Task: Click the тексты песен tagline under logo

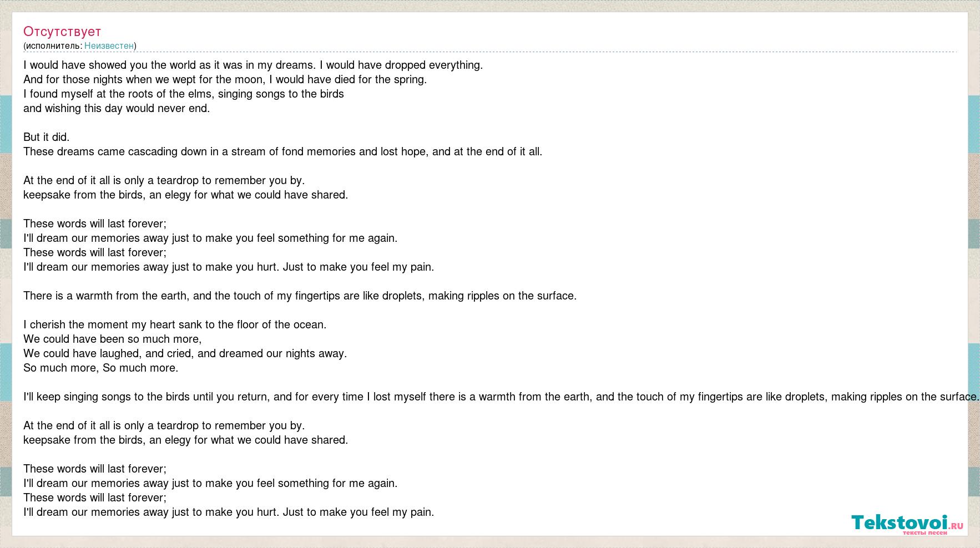Action: (925, 533)
